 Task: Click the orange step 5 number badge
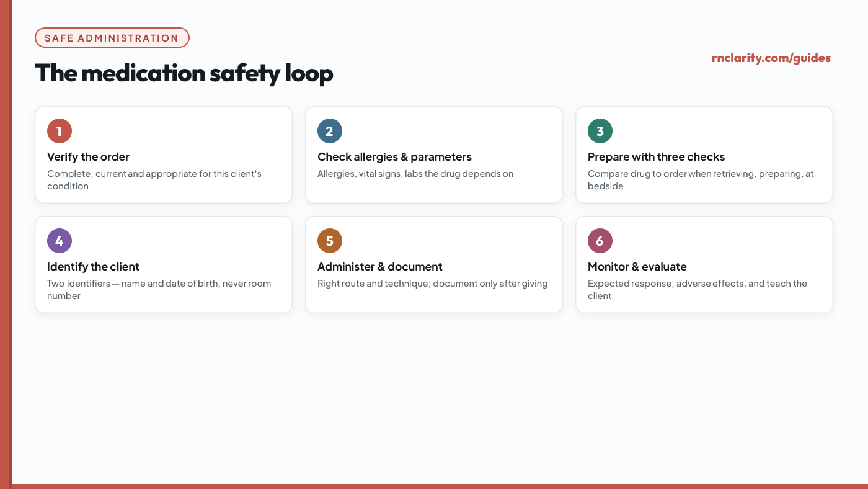(330, 241)
